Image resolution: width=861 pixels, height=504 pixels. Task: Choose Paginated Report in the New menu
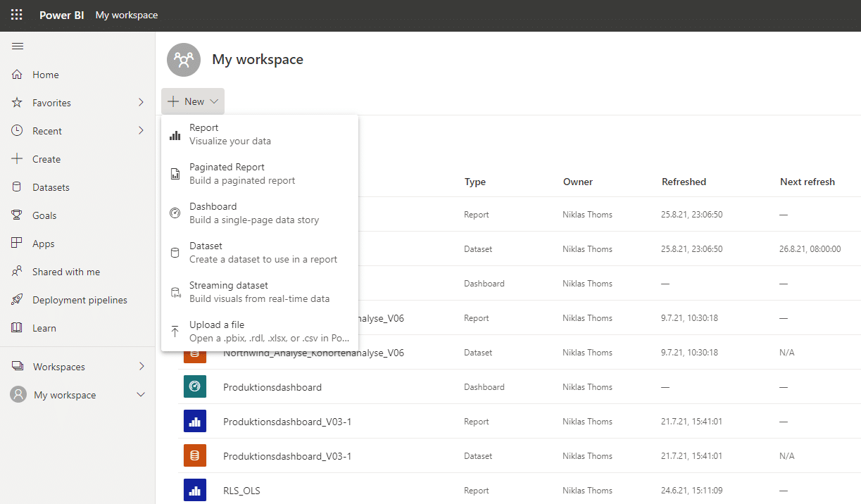[260, 174]
